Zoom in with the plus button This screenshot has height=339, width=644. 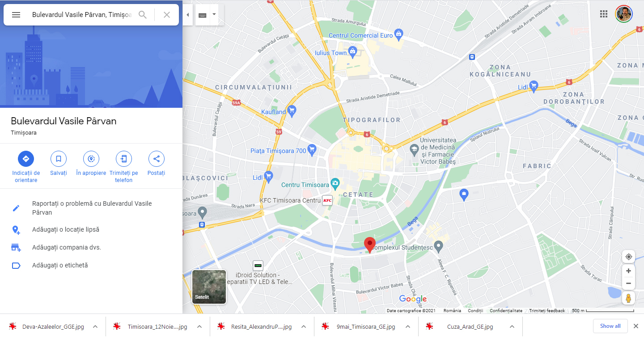pyautogui.click(x=628, y=271)
